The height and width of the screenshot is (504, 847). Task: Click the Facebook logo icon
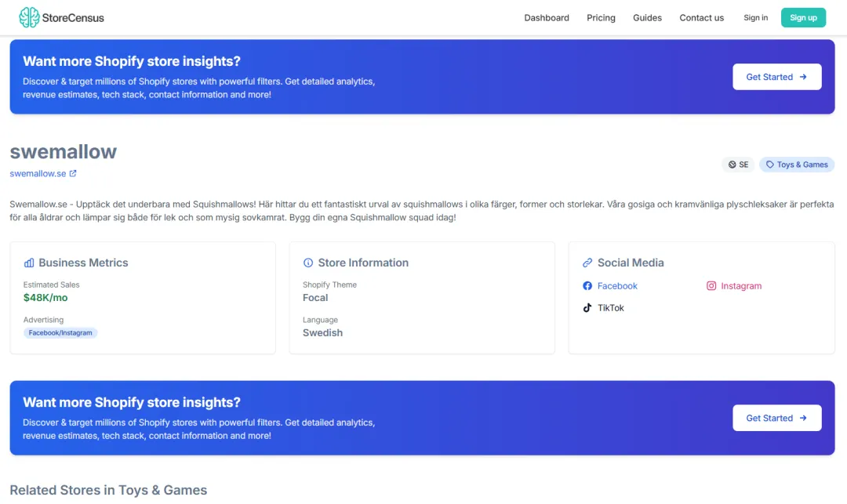coord(587,286)
